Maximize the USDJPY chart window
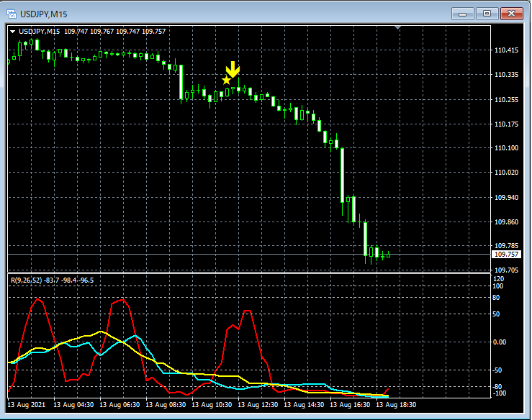 [x=487, y=13]
